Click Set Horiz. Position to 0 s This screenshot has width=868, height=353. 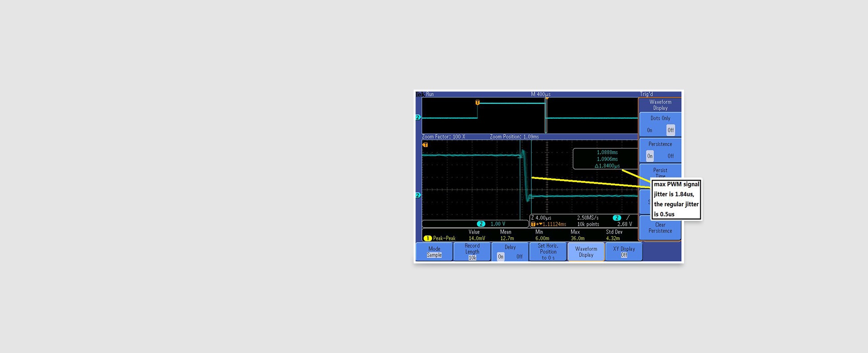click(548, 252)
